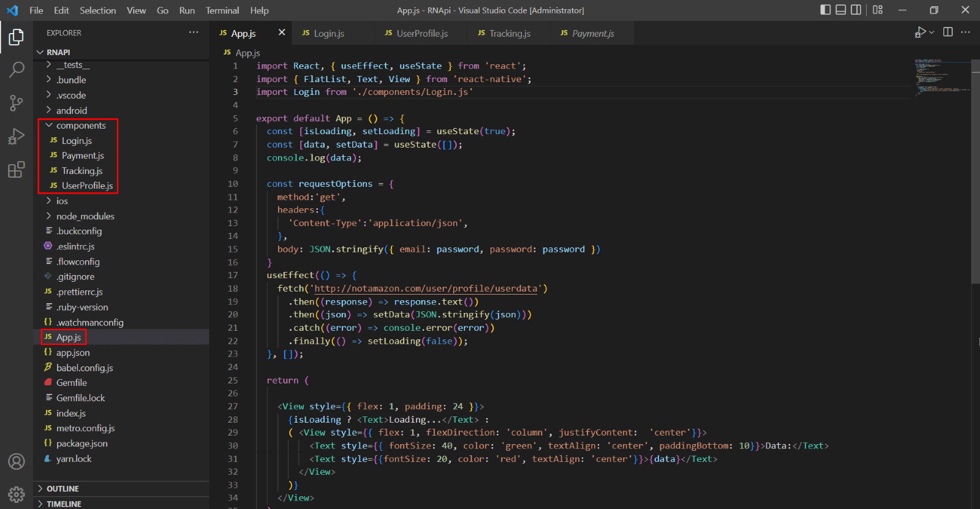Open the Customize Layout control
980x509 pixels.
pos(878,10)
